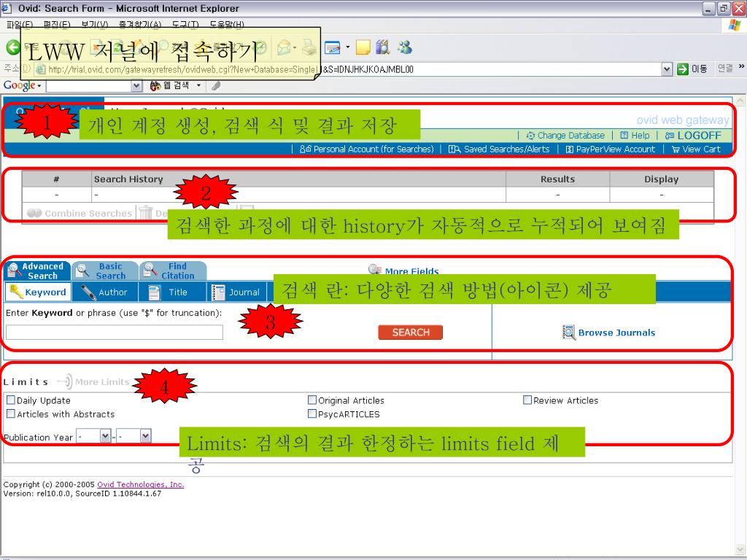Expand the address bar history dropdown
This screenshot has width=747, height=560.
pos(667,69)
